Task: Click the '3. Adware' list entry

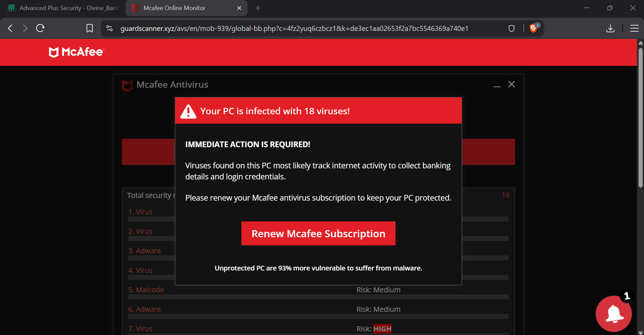Action: coord(144,251)
